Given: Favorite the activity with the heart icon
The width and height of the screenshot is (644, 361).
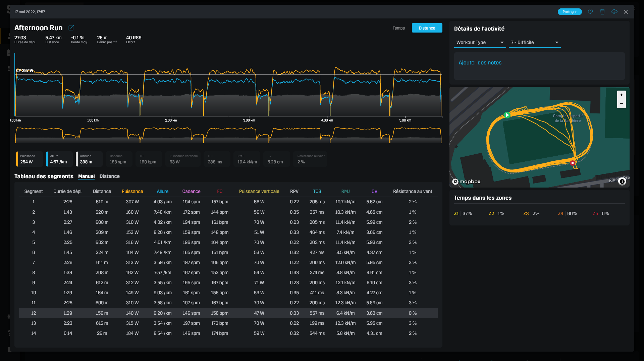Looking at the screenshot, I should pyautogui.click(x=590, y=12).
